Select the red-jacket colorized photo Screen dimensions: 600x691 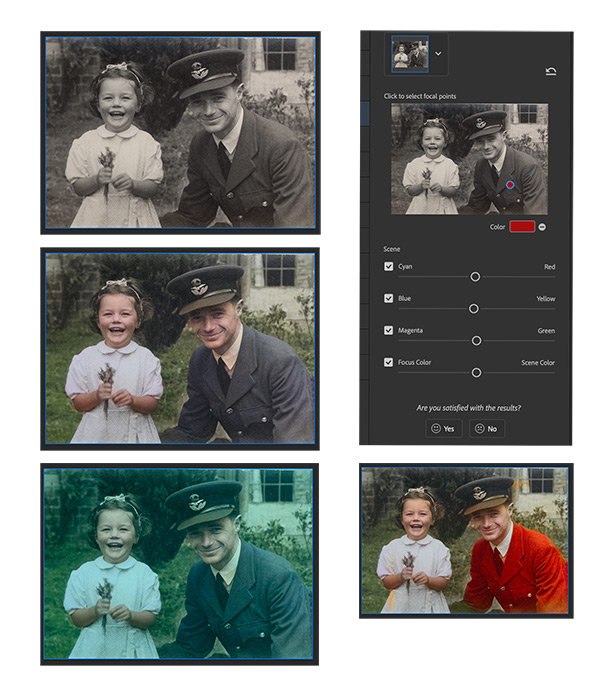[465, 540]
